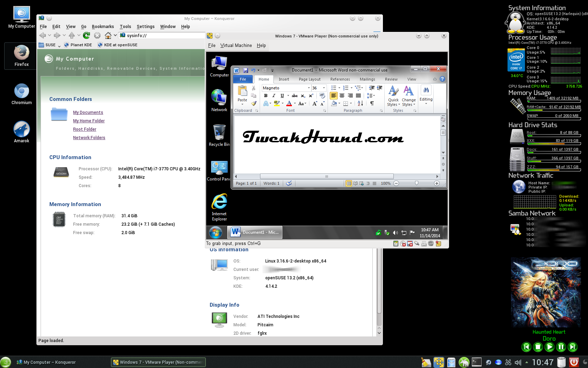Click the Up arrow in Konqueror toolbar
The height and width of the screenshot is (368, 588).
click(x=72, y=35)
